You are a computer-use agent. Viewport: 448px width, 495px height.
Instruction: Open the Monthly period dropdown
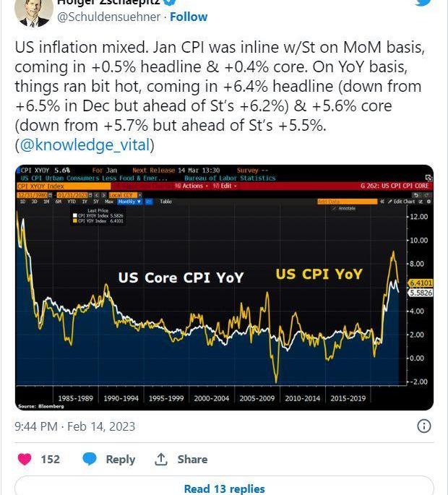tap(129, 201)
